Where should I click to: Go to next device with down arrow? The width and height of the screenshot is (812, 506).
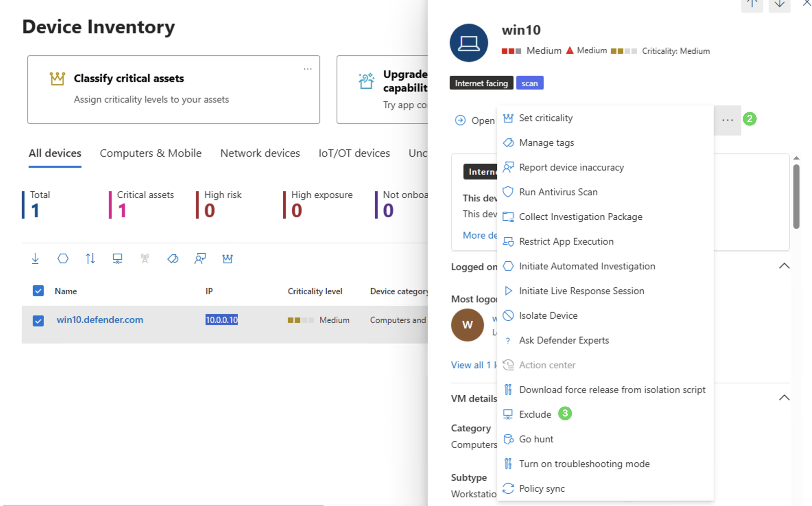point(779,5)
